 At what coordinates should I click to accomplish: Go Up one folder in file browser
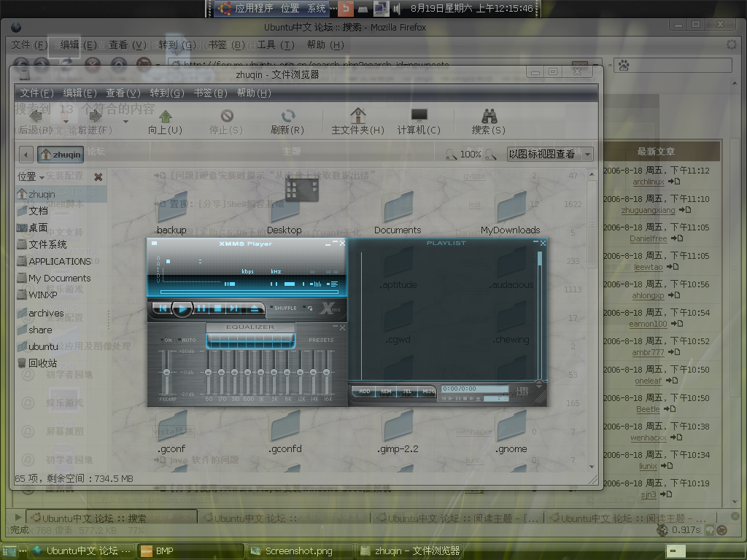click(166, 122)
